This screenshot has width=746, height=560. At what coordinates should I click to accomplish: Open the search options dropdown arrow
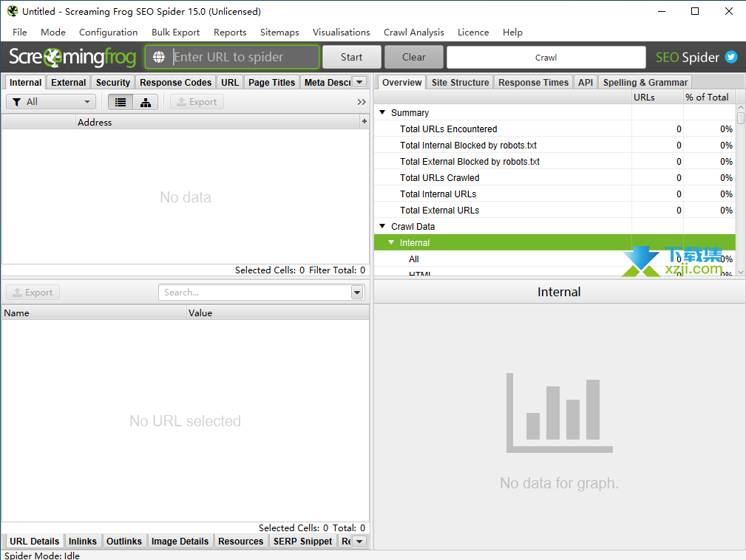tap(357, 293)
